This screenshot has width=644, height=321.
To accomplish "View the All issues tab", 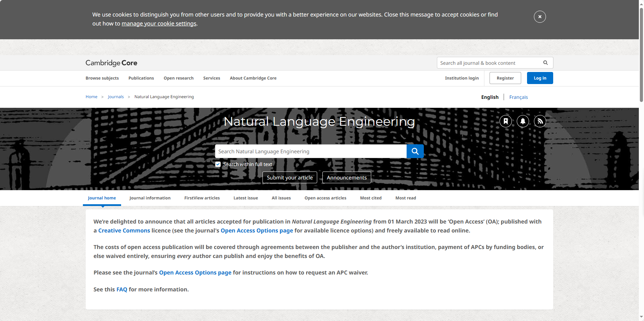I will 281,198.
